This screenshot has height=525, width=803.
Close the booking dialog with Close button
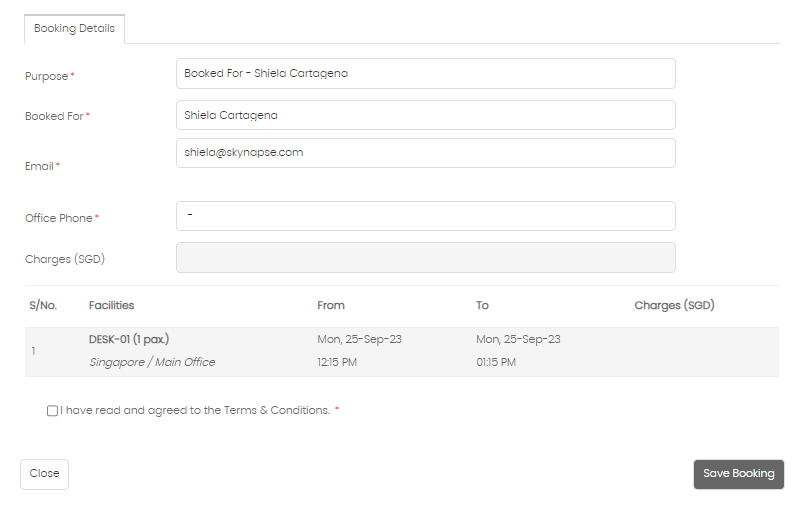pyautogui.click(x=45, y=474)
